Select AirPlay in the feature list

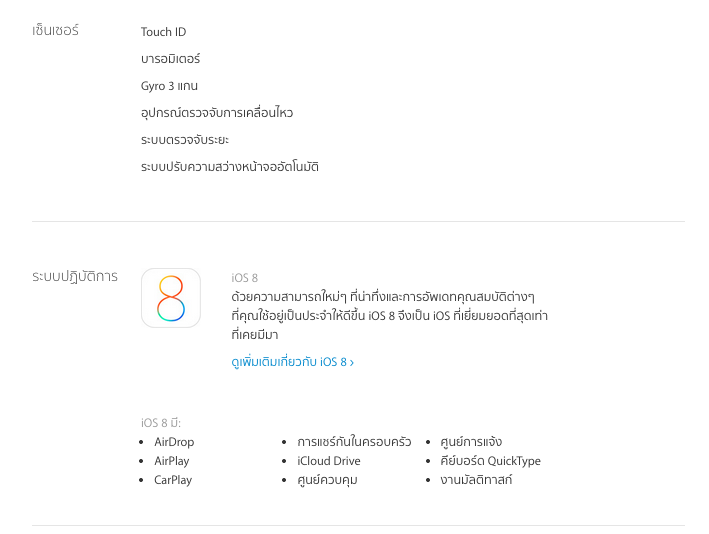click(x=171, y=461)
